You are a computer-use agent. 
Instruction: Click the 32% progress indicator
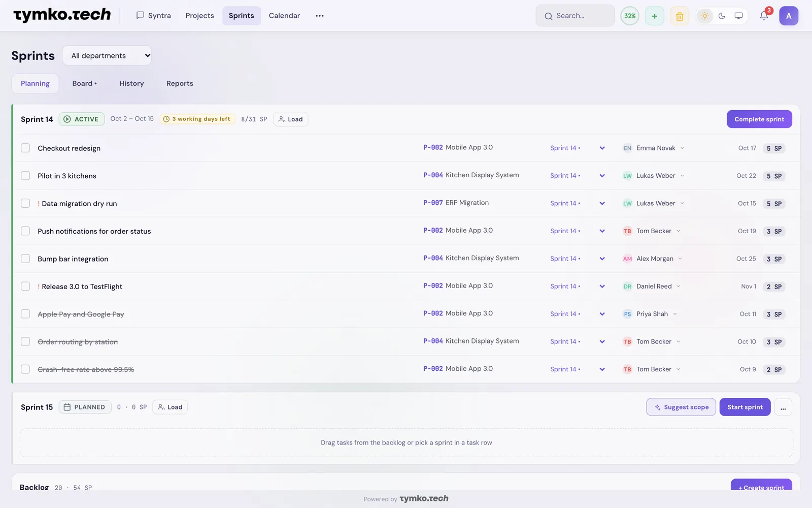(x=630, y=16)
